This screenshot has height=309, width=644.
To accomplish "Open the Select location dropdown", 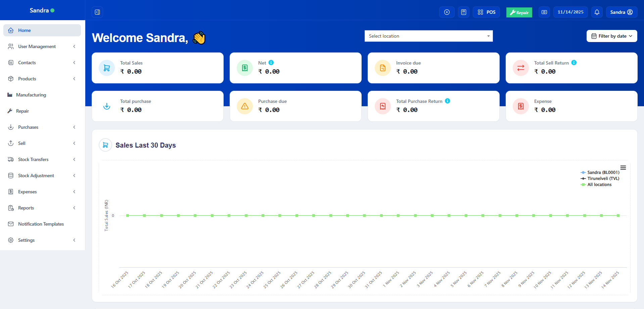I will [x=428, y=36].
